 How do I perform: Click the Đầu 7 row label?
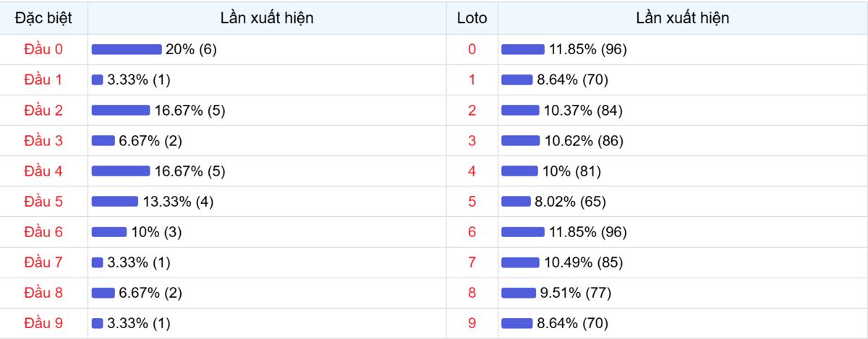43,262
